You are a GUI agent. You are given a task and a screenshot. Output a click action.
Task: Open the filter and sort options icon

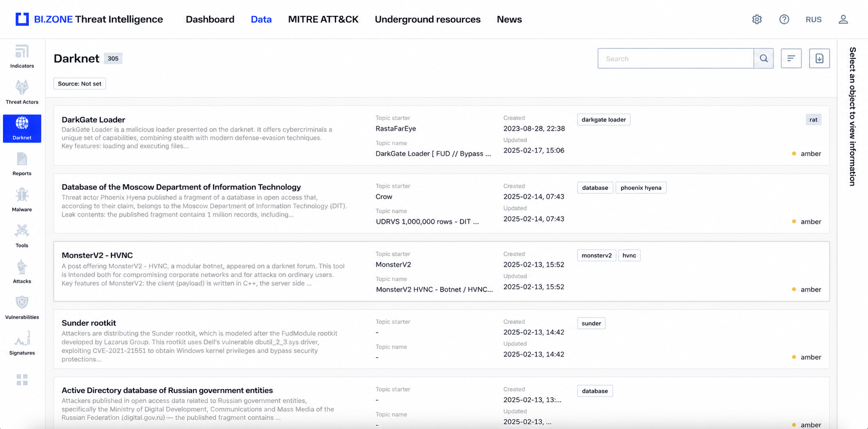click(791, 58)
